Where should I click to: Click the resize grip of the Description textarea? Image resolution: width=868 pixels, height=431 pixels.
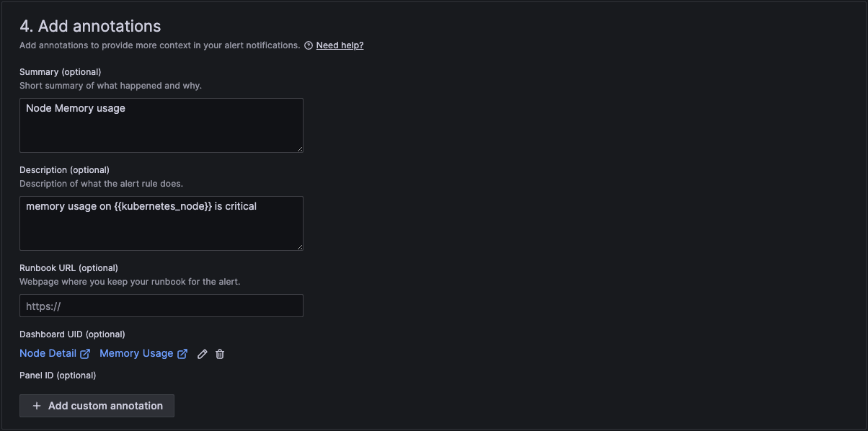pos(299,246)
